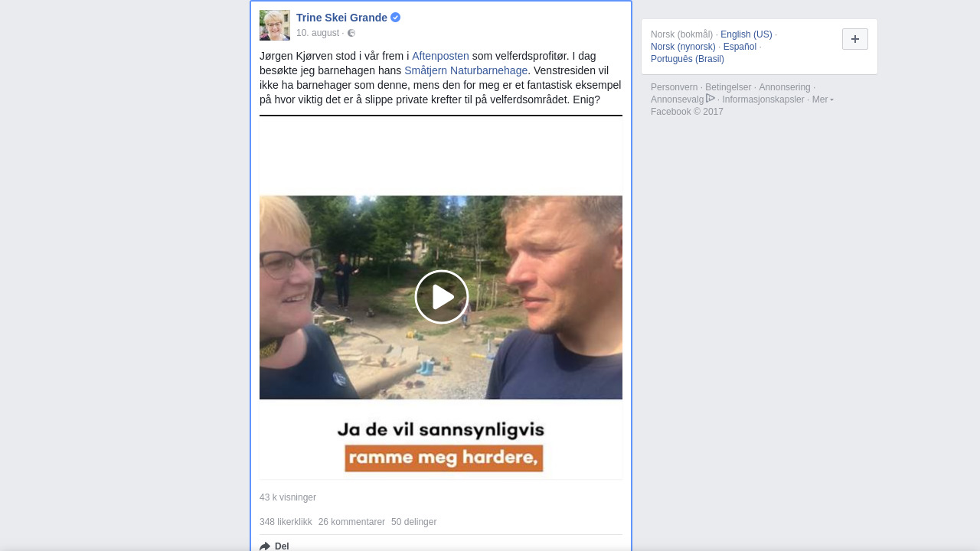
Task: Open the Småtjern Naturbarnehage page link
Action: [x=466, y=70]
